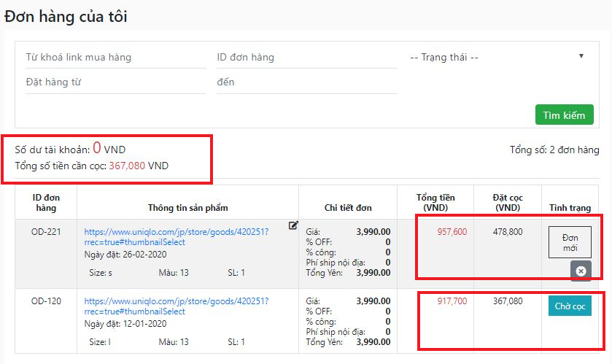612x364 pixels.
Task: Click total amount 957,600
Action: (x=452, y=232)
